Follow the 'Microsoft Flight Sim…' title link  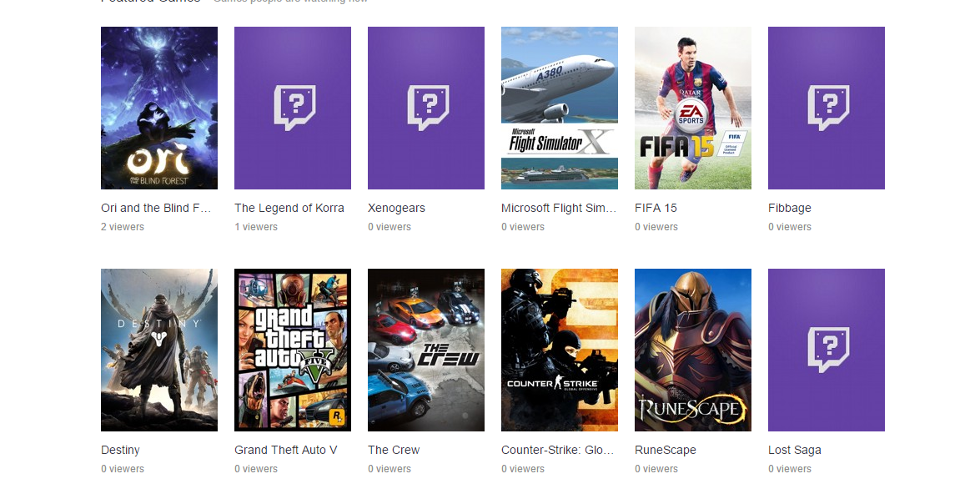tap(559, 209)
